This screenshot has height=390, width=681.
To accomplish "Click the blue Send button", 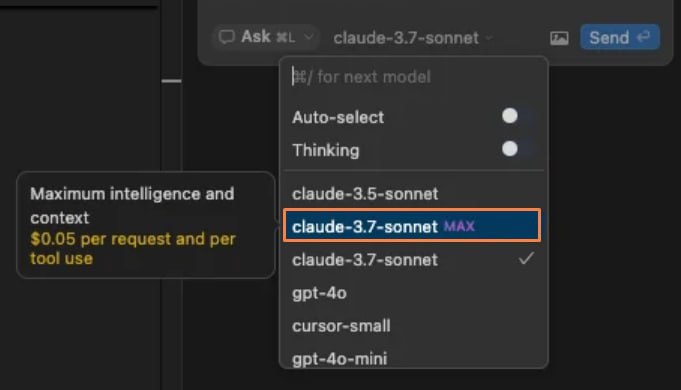I will tap(620, 37).
